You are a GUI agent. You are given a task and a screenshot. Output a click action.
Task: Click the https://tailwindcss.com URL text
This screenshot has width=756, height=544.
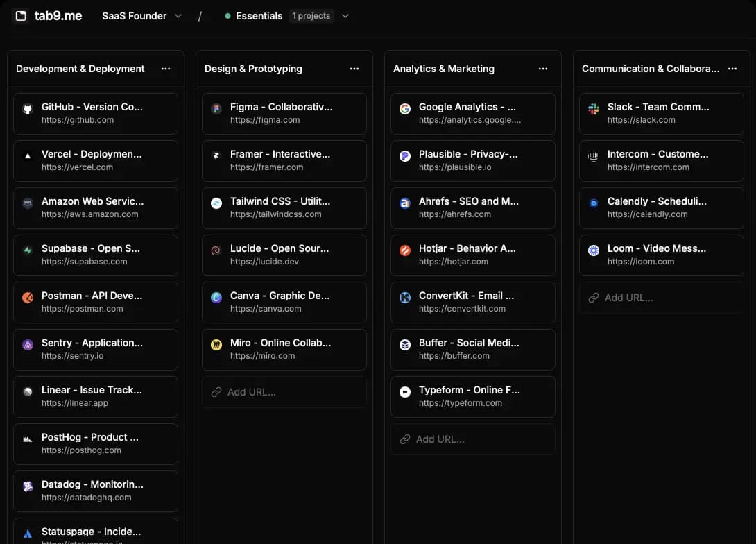click(276, 214)
